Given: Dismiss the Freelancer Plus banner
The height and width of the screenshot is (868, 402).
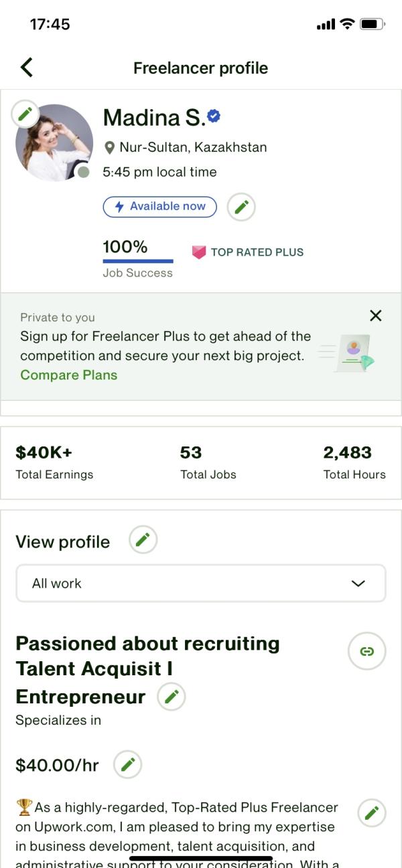Looking at the screenshot, I should 376,316.
